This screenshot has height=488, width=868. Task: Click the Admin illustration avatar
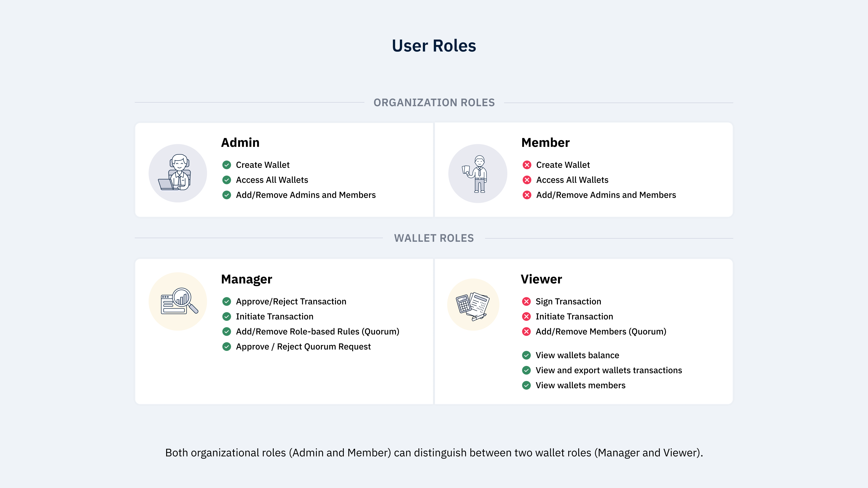pyautogui.click(x=178, y=173)
